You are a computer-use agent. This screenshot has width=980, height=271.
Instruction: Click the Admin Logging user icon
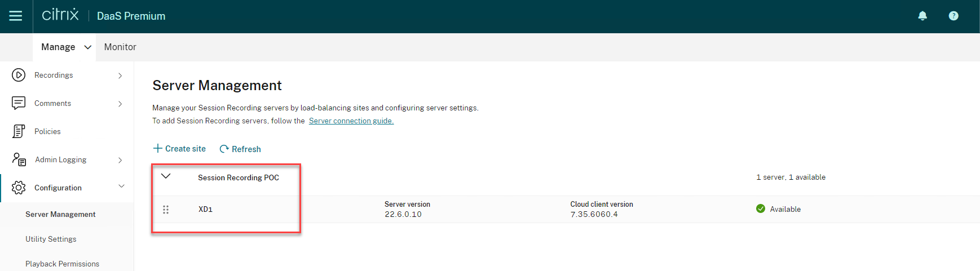coord(19,159)
